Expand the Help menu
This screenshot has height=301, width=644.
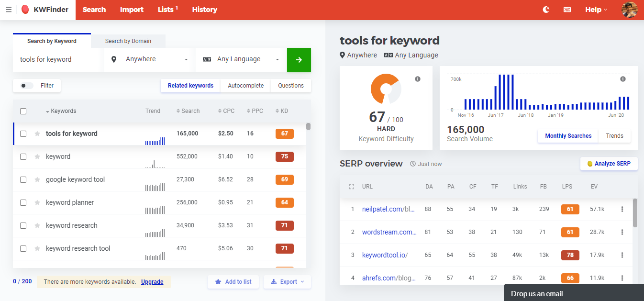tap(596, 10)
